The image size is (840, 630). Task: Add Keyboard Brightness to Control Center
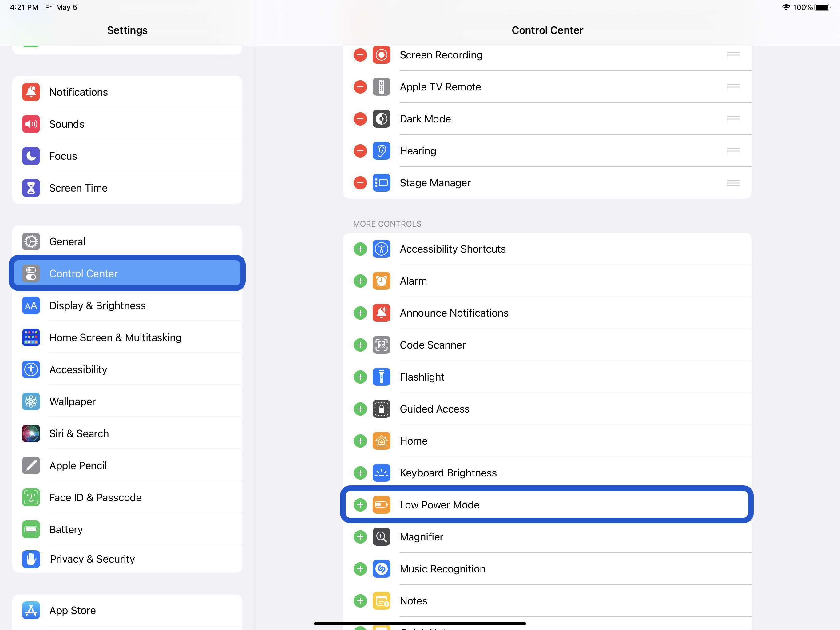pos(360,472)
